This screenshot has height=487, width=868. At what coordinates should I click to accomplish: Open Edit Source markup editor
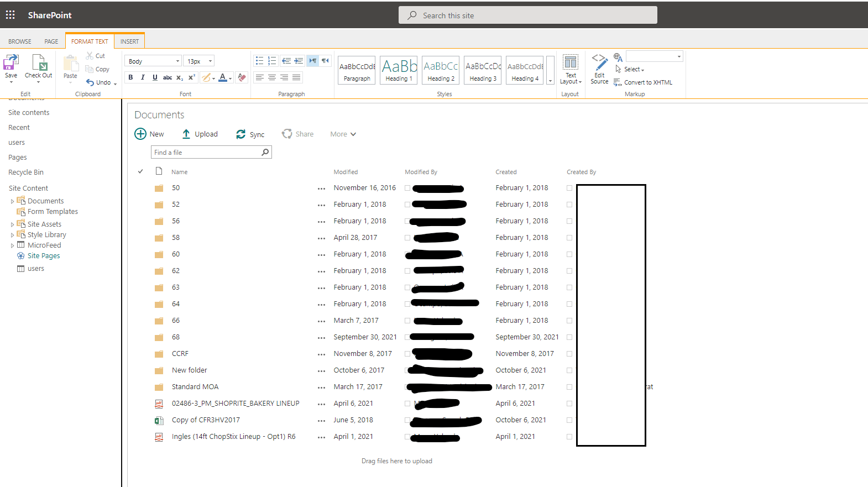(599, 69)
